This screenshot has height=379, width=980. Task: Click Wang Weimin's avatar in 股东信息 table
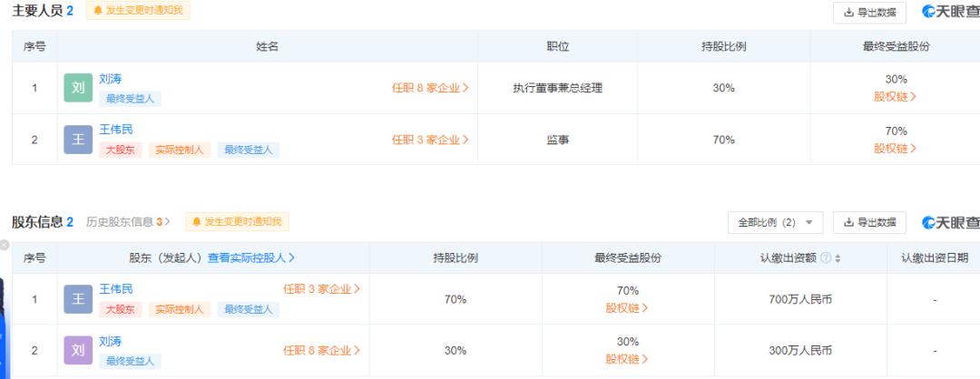(78, 299)
